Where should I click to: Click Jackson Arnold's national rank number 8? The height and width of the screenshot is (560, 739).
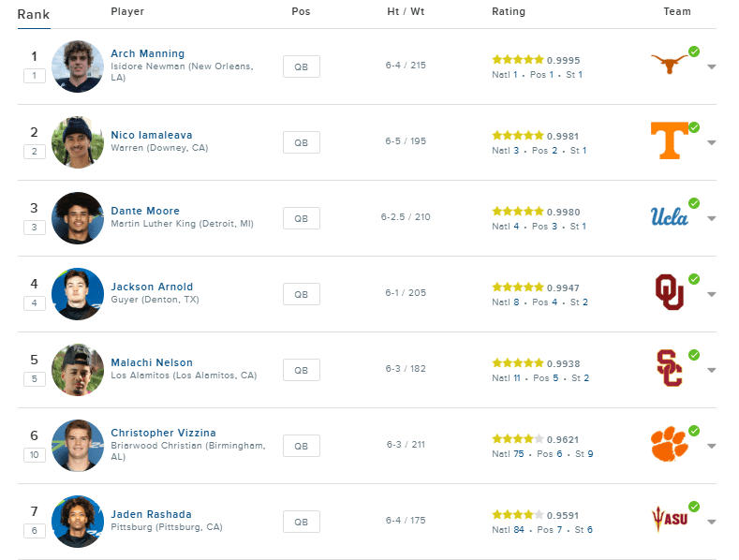tap(516, 302)
